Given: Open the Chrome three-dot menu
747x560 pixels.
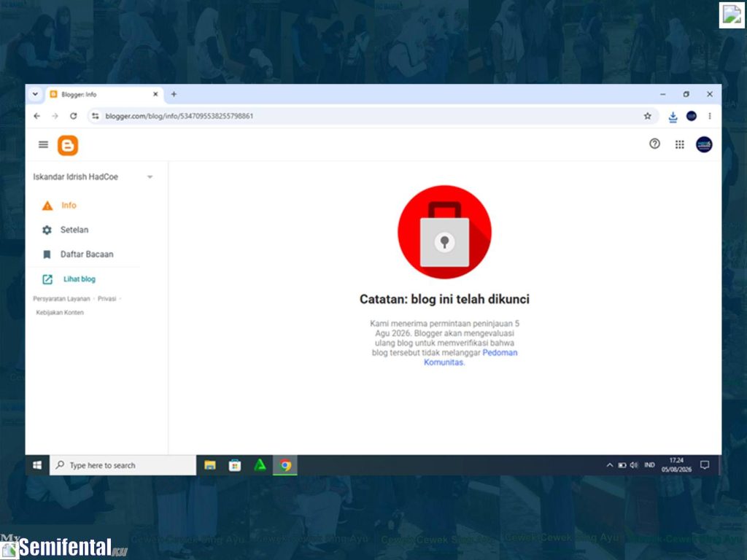Looking at the screenshot, I should (709, 116).
